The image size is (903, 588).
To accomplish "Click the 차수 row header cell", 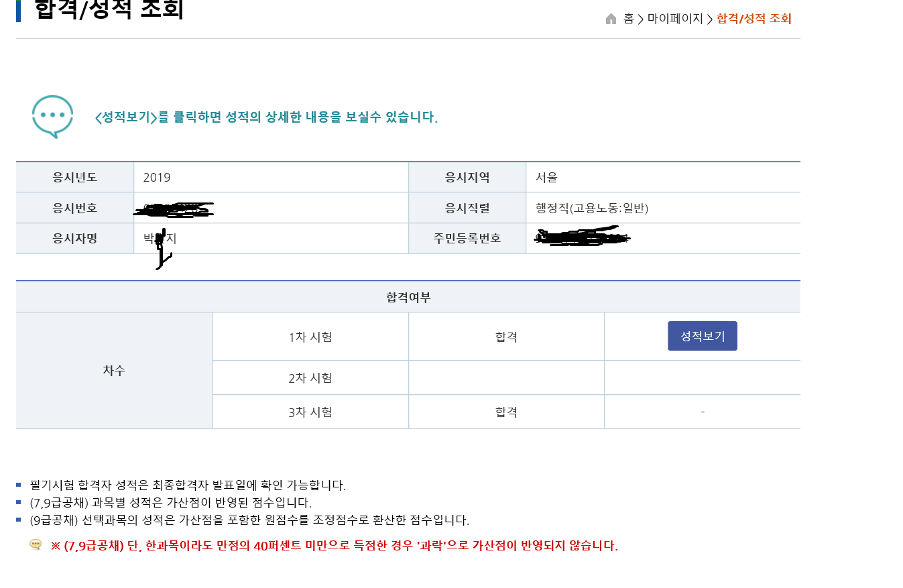I will tap(114, 371).
